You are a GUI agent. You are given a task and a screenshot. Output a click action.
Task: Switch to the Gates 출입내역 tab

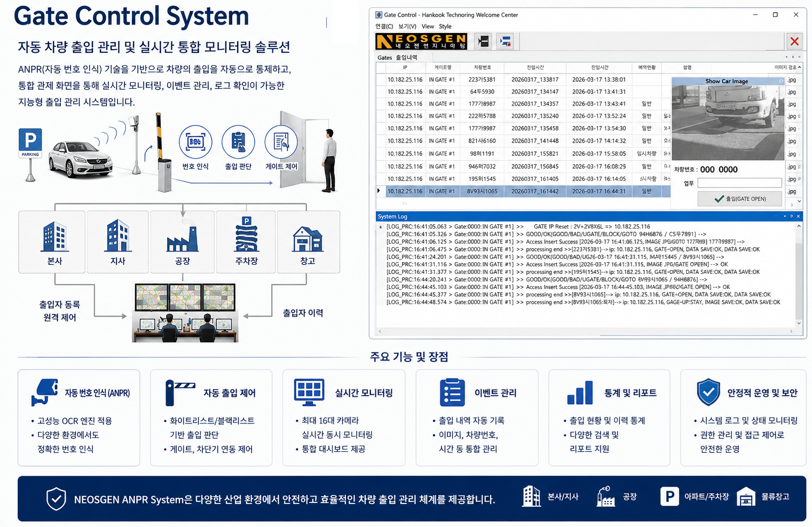point(397,57)
